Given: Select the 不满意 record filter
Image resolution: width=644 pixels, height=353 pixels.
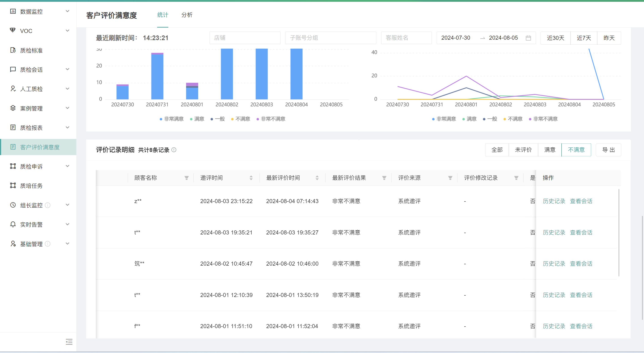Looking at the screenshot, I should pos(576,150).
